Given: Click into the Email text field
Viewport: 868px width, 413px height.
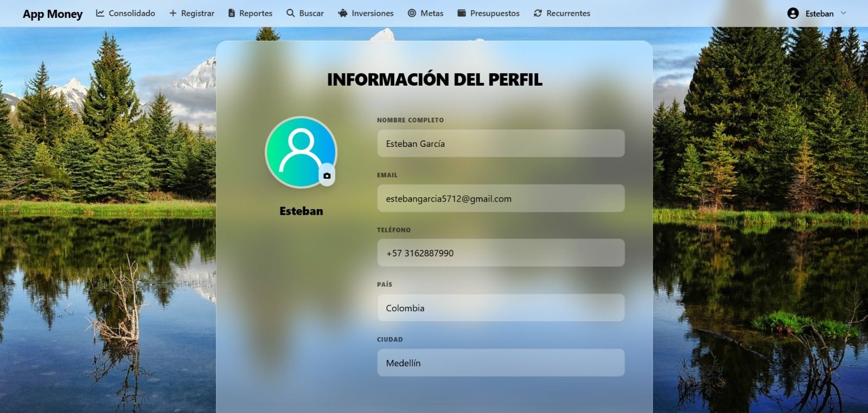Looking at the screenshot, I should 501,198.
